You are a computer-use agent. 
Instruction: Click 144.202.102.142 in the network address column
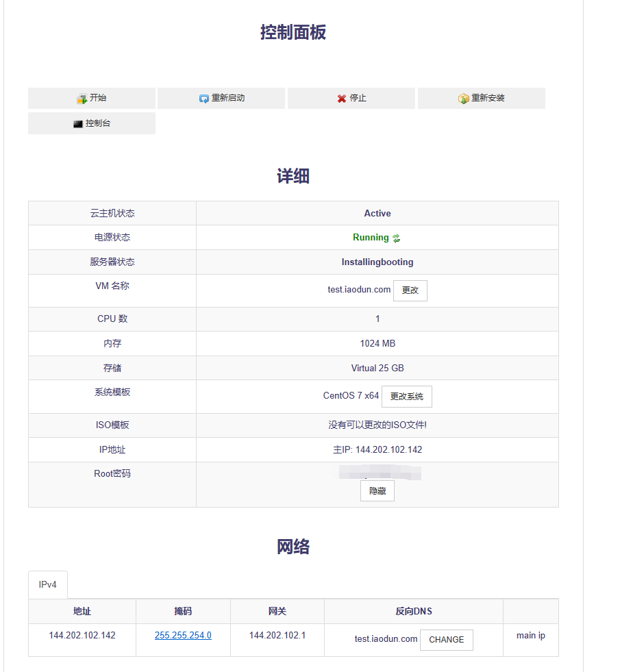point(82,635)
